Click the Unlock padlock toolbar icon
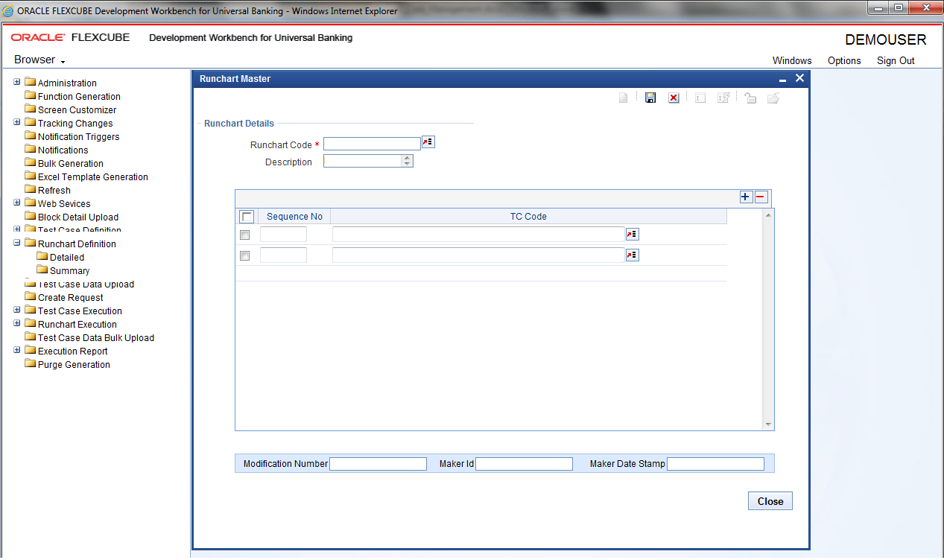944x560 pixels. 750,98
